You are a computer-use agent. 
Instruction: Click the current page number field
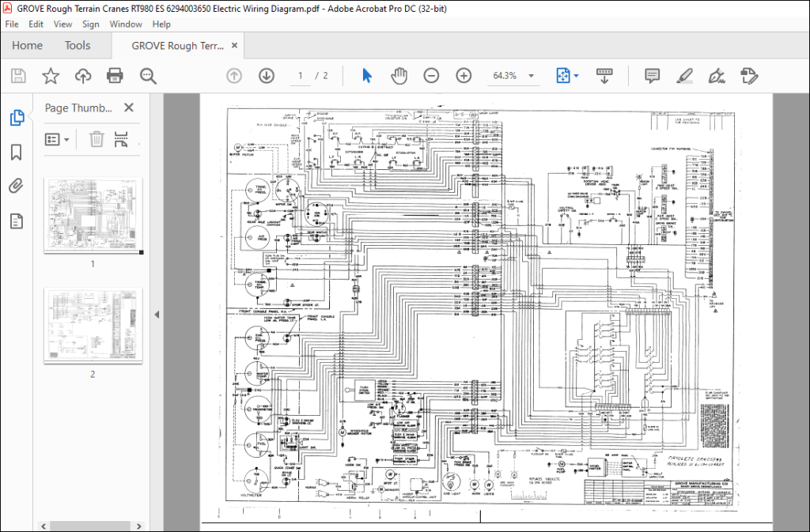[x=300, y=76]
